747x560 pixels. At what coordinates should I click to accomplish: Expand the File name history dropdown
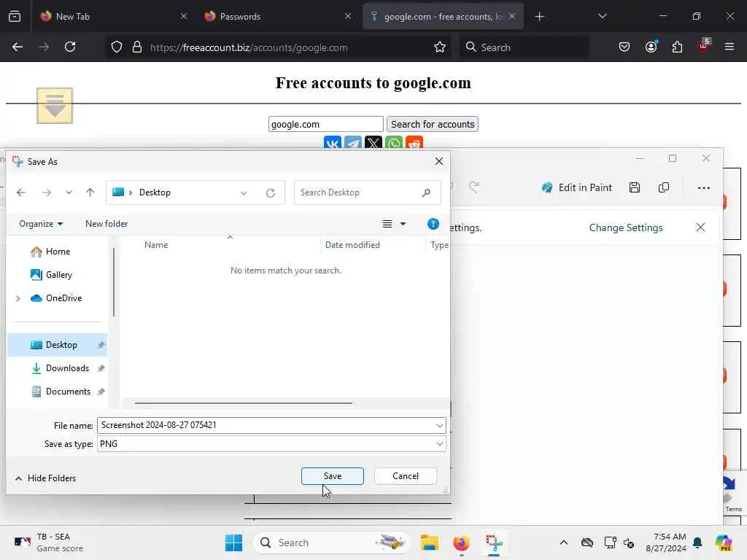click(439, 425)
